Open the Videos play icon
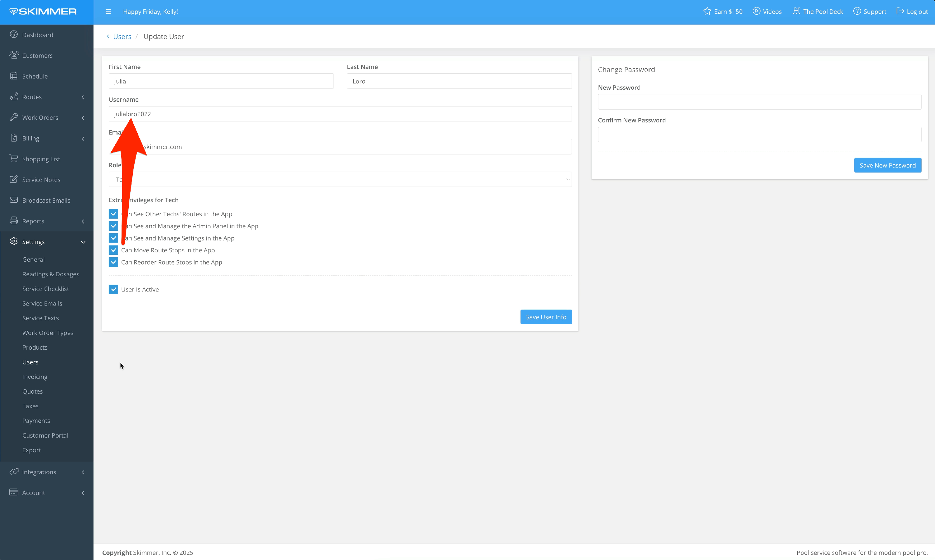The width and height of the screenshot is (935, 560). point(756,11)
